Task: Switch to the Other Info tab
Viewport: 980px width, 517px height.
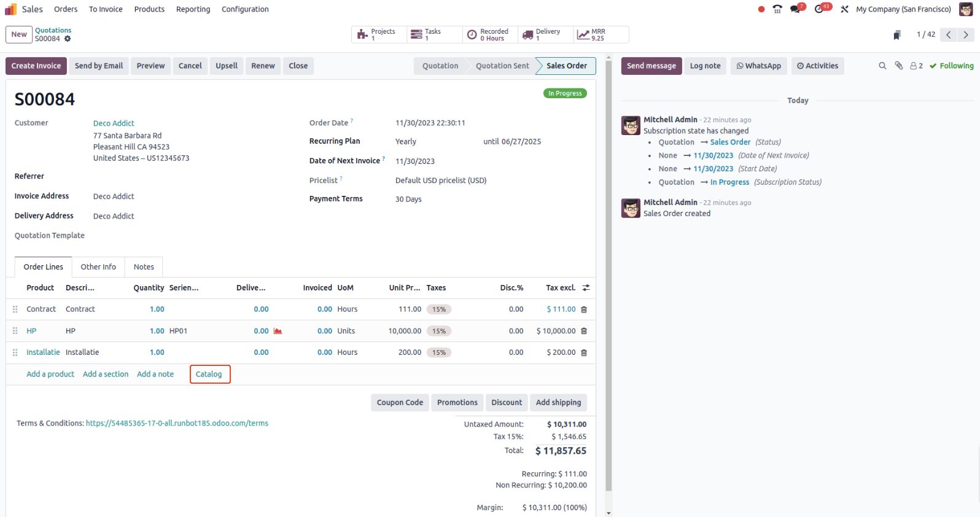Action: [x=98, y=267]
